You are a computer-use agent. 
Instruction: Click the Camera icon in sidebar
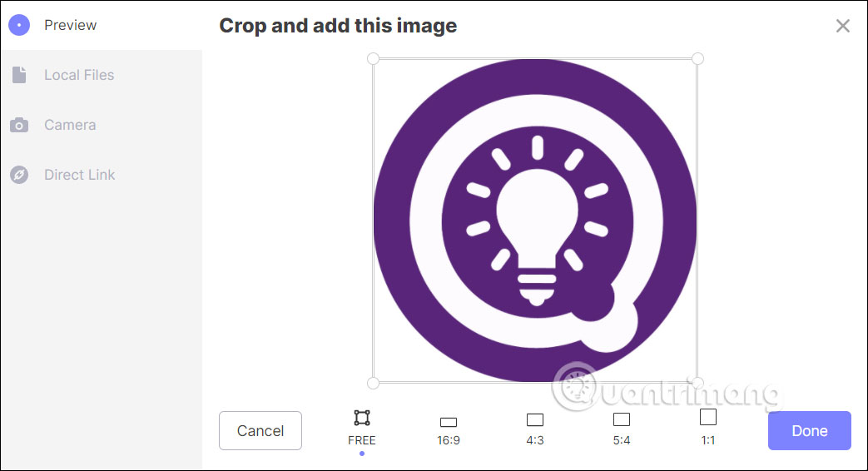pyautogui.click(x=19, y=125)
